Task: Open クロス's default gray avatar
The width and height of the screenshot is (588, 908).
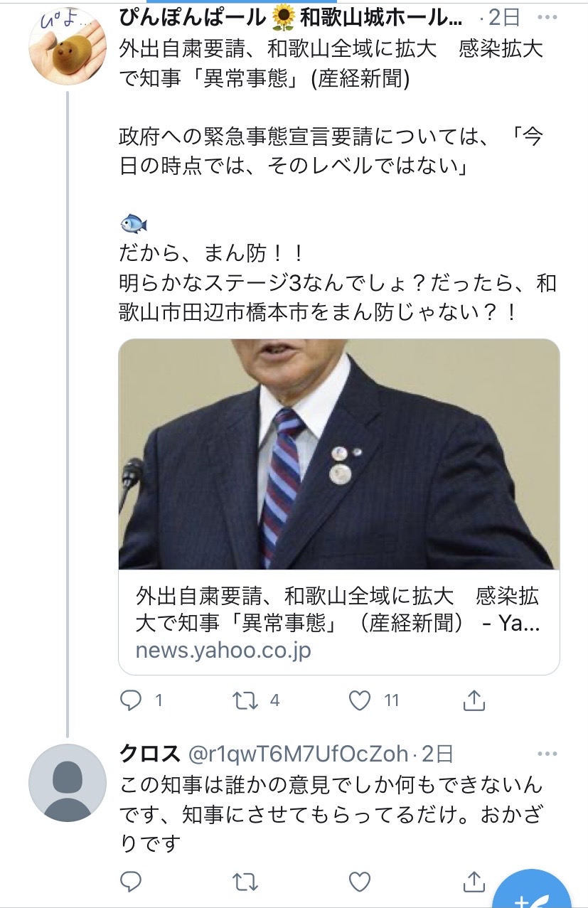Action: point(68,783)
